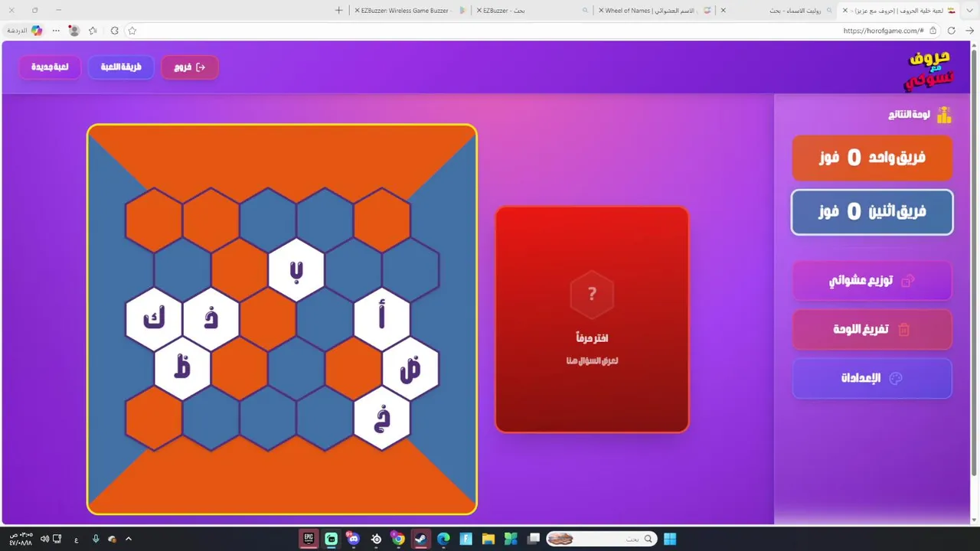Select the hexagon with letter ك
Image resolution: width=980 pixels, height=551 pixels.
[x=153, y=319]
